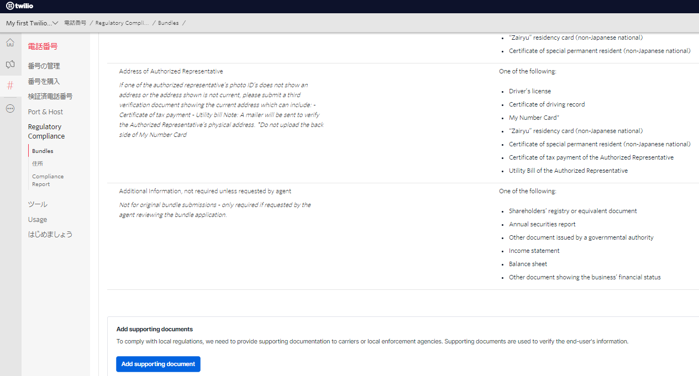Click 'Certificate of tax payment of the Authorized Representative'
Screen dimensions: 699x376
[x=591, y=157]
